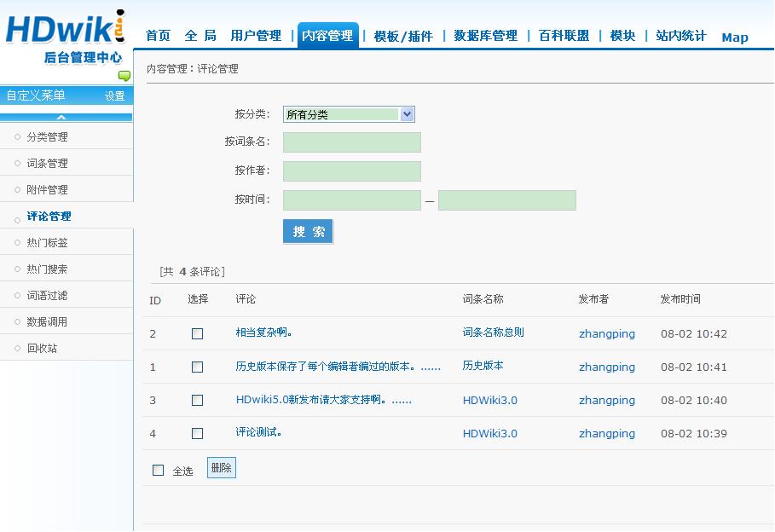Click the 按作者 input field
The width and height of the screenshot is (775, 532).
click(x=352, y=171)
